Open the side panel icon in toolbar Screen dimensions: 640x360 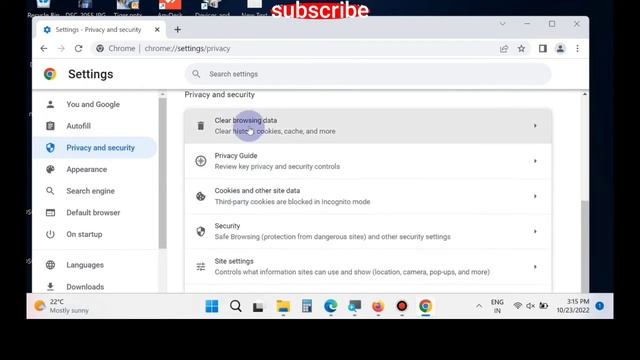pos(542,49)
